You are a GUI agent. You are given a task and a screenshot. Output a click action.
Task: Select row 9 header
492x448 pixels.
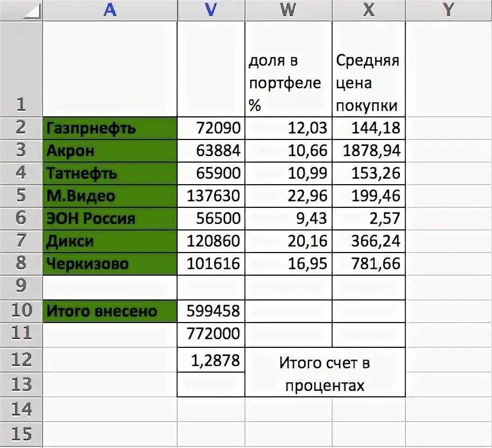point(21,287)
